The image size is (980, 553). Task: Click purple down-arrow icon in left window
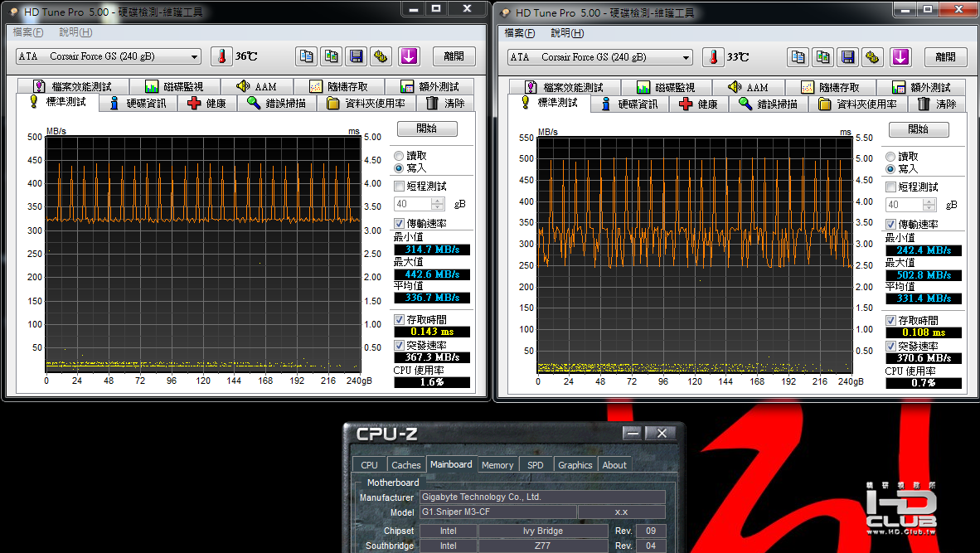(x=409, y=56)
